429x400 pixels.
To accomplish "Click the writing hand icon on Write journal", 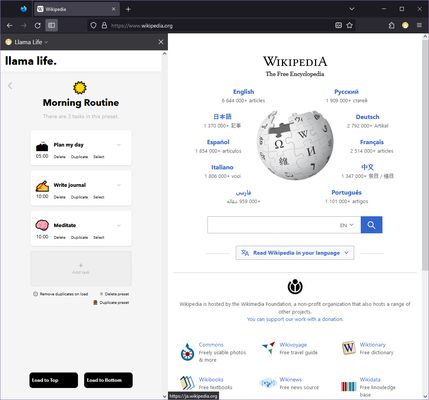I will [42, 186].
